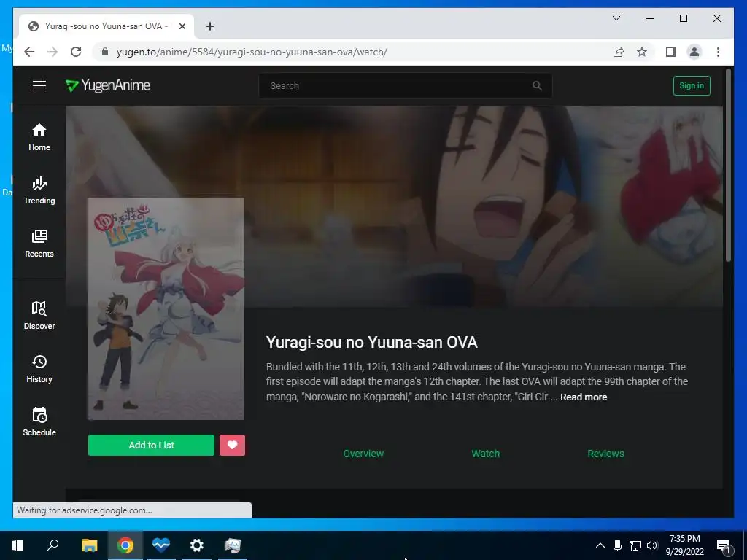Open a new browser tab

tap(209, 26)
